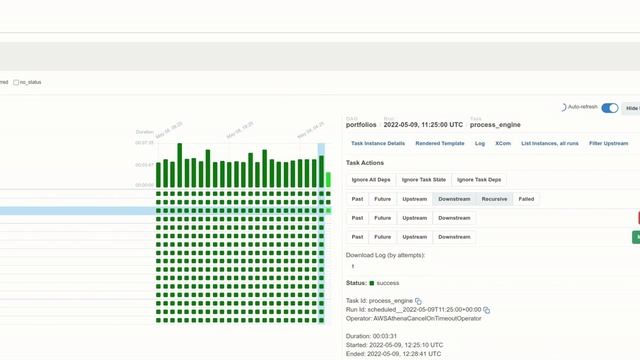The width and height of the screenshot is (640, 360).
Task: Open Task Instance Details
Action: [x=378, y=144]
